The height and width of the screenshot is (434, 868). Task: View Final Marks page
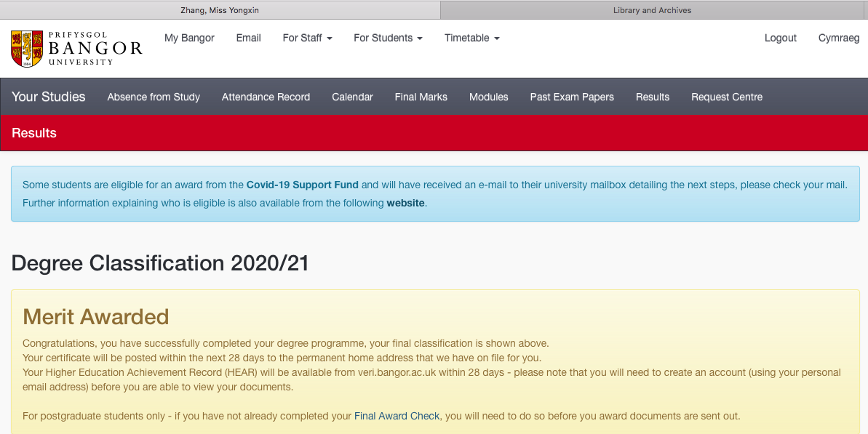tap(421, 97)
